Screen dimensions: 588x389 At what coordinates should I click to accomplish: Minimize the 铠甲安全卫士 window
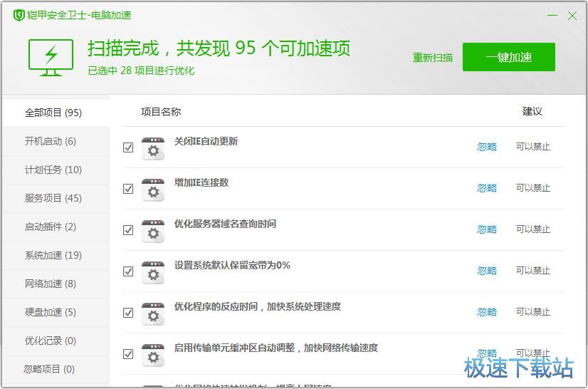tap(552, 16)
